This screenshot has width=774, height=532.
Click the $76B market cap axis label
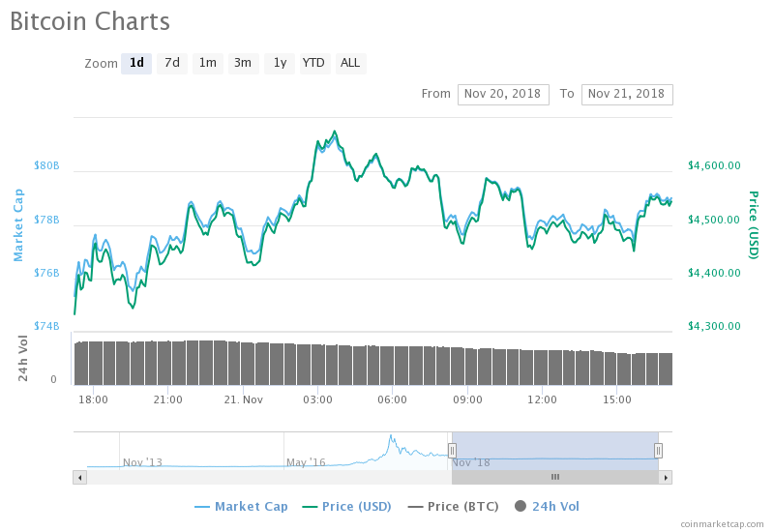coord(46,273)
